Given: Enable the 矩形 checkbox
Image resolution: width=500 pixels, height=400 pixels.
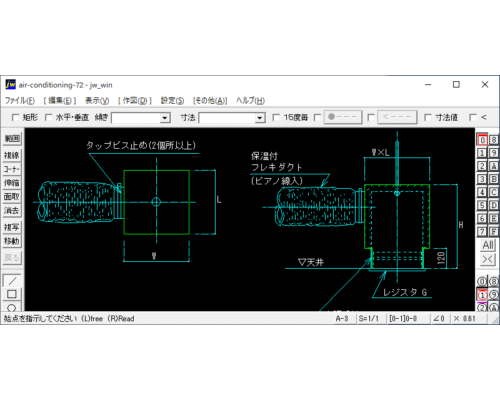Looking at the screenshot, I should [15, 117].
